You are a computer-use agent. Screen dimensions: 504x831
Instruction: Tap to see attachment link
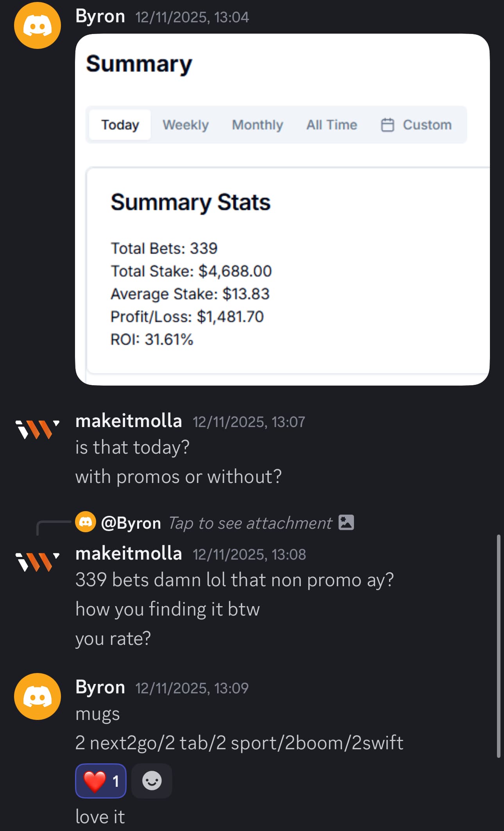click(250, 523)
